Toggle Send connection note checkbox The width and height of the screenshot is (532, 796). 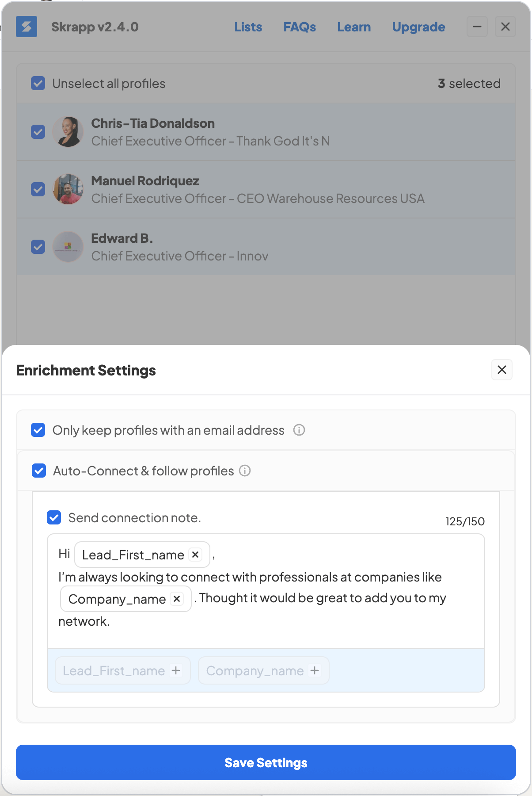[x=54, y=517]
